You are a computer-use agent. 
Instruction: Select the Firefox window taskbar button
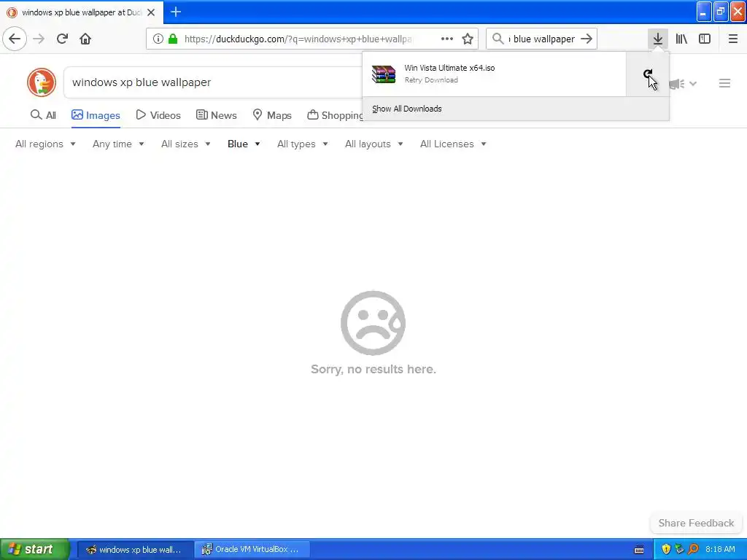pyautogui.click(x=135, y=549)
